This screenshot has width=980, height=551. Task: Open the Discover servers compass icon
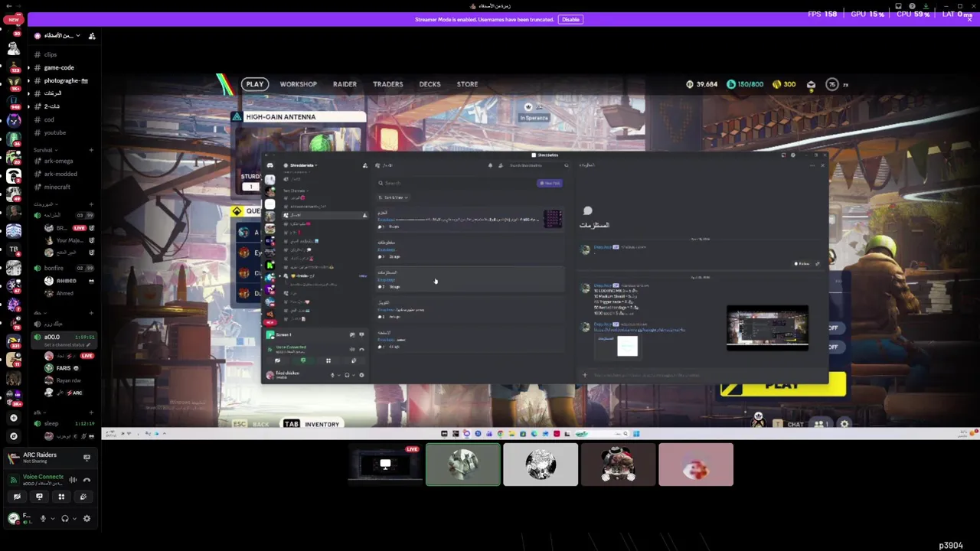pos(13,436)
